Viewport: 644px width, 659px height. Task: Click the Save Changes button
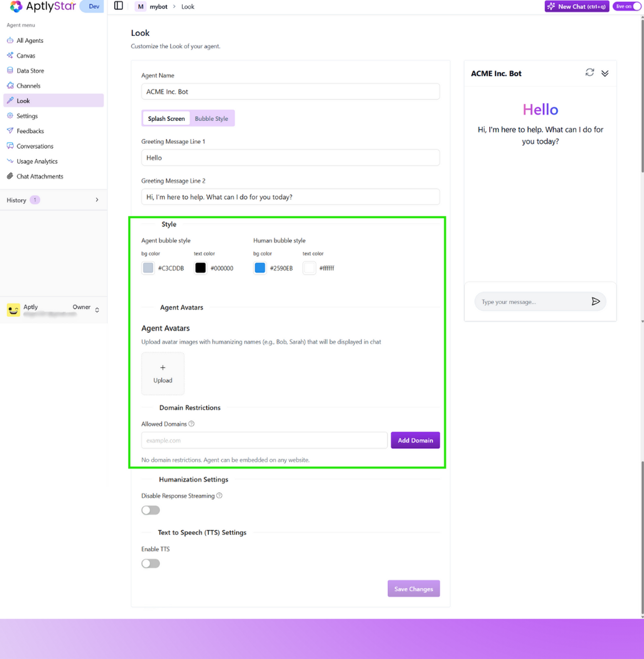[413, 588]
